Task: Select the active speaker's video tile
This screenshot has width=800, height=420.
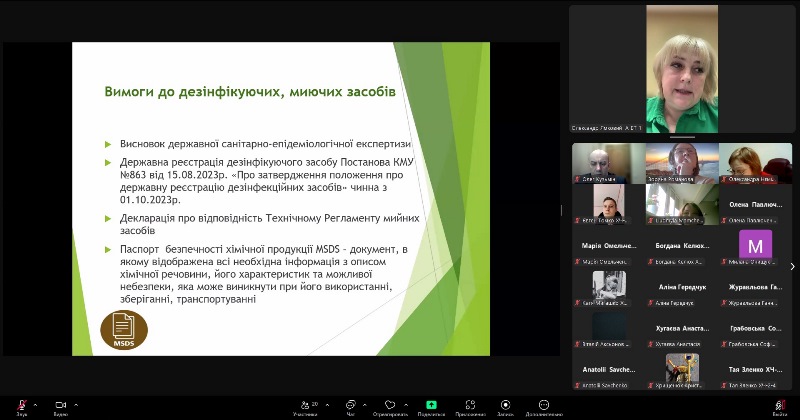Action: coord(682,69)
